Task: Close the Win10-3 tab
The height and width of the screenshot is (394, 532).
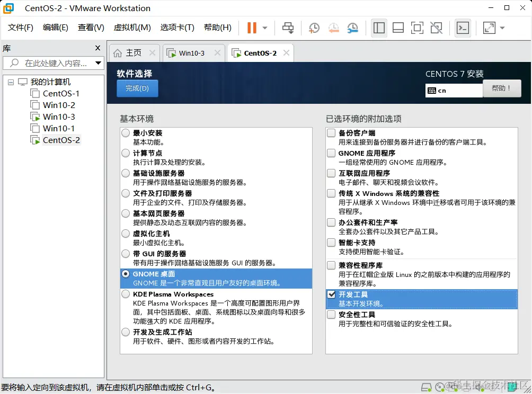Action: pos(217,53)
